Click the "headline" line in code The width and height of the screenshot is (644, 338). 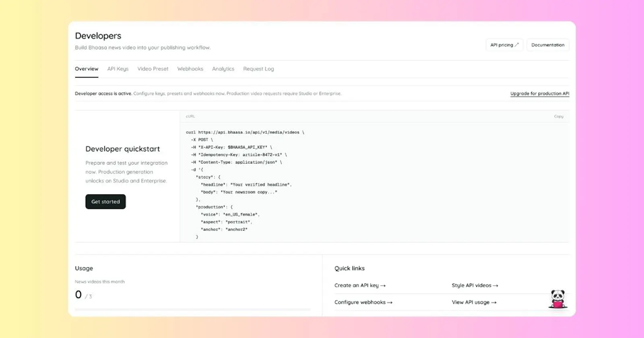click(x=246, y=185)
